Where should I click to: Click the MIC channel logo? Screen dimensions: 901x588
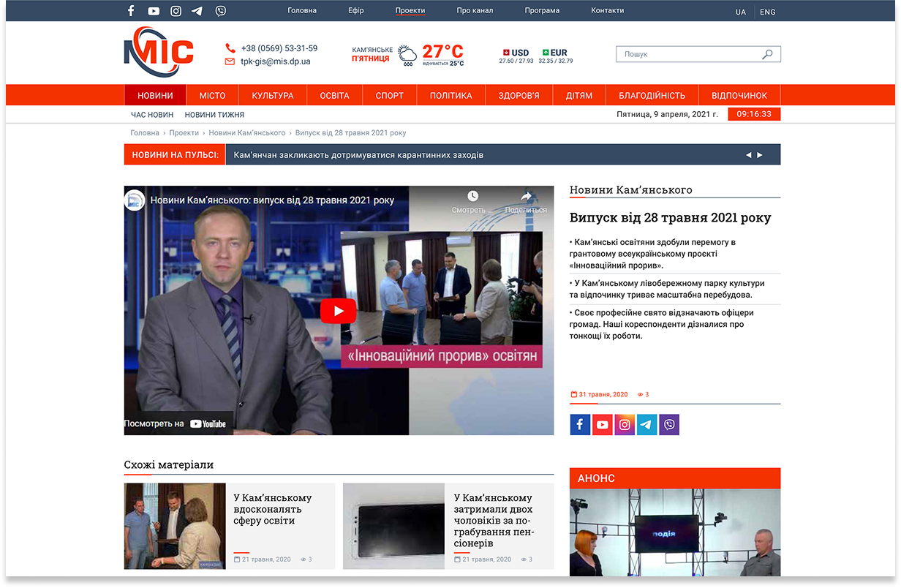click(159, 52)
